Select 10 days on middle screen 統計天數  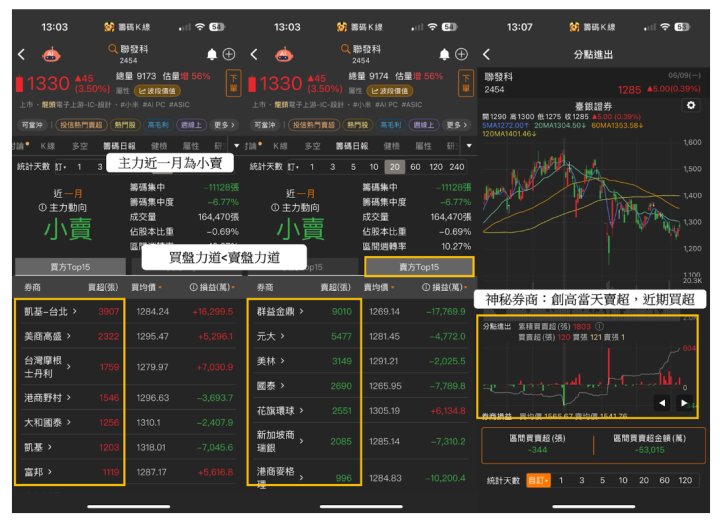[374, 167]
